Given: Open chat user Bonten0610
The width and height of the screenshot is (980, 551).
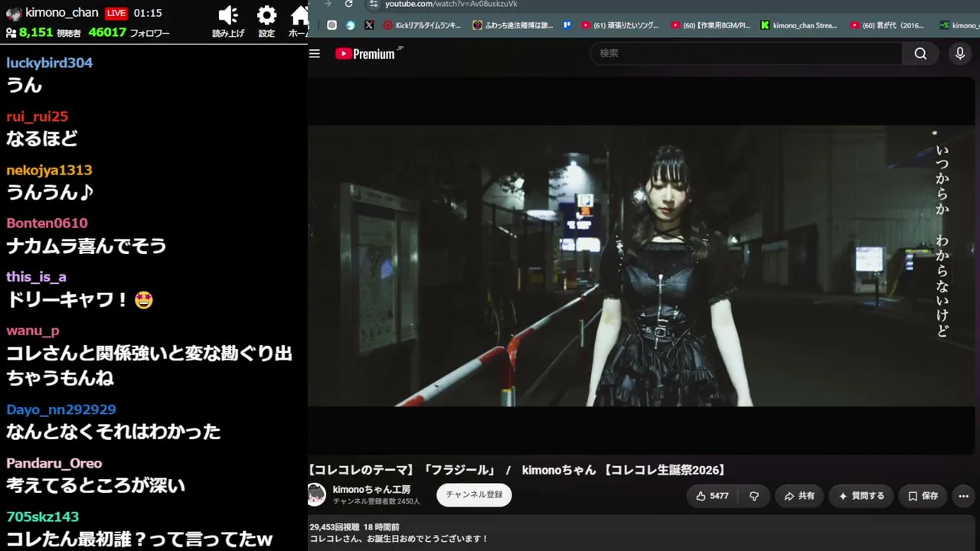Looking at the screenshot, I should tap(47, 223).
